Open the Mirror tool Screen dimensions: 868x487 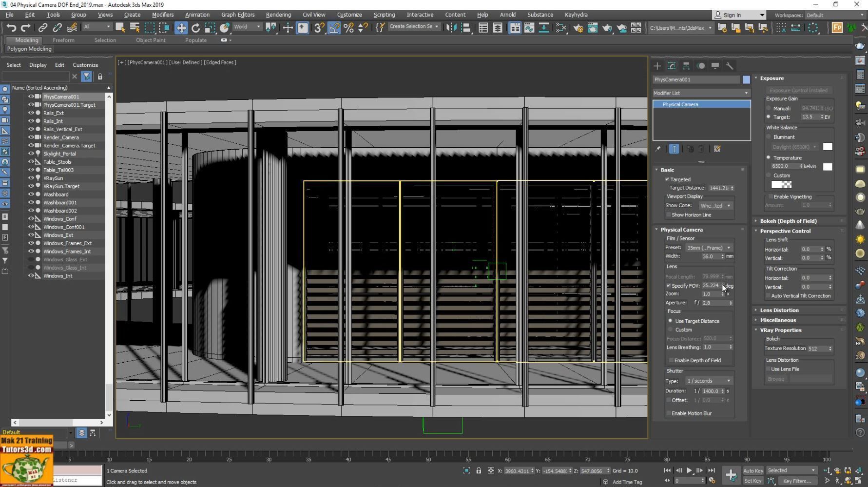(x=452, y=28)
